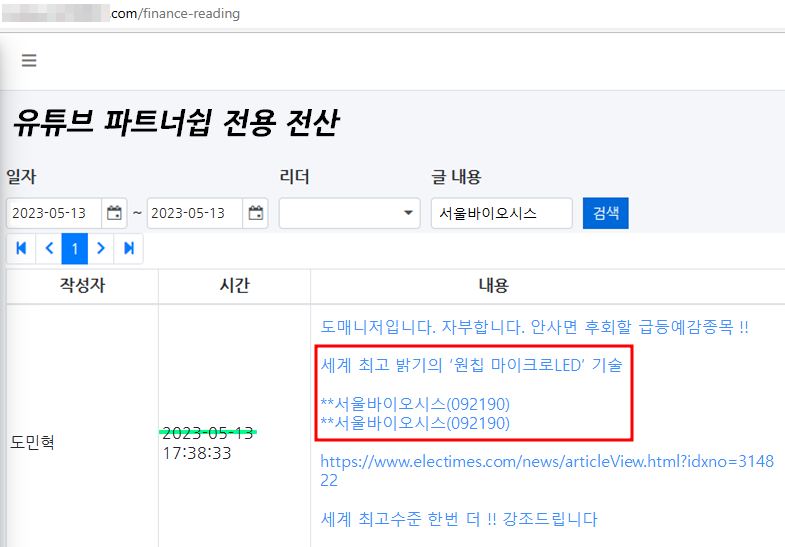Jump to the last page of results

(x=129, y=248)
